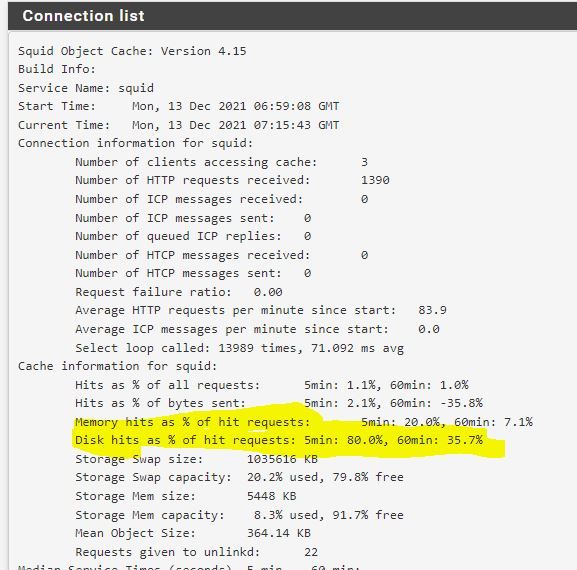Image resolution: width=577 pixels, height=570 pixels.
Task: Click highlighted Memory hits as % line
Action: 304,422
